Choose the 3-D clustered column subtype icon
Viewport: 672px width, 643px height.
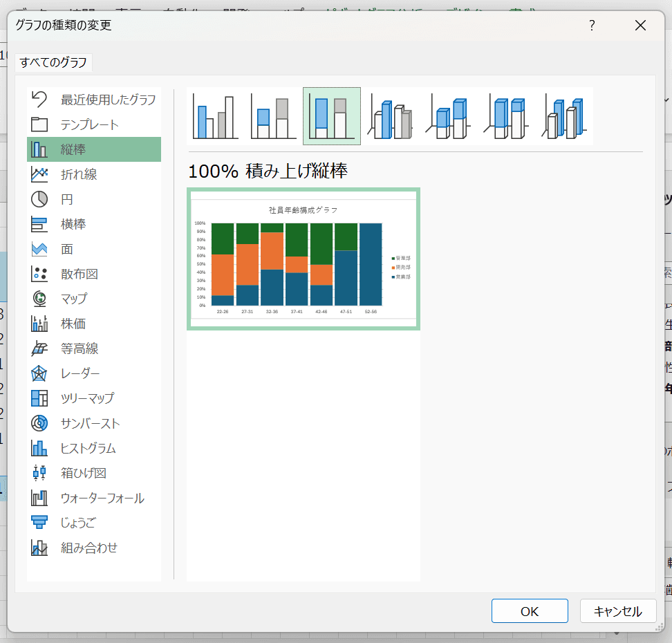390,116
